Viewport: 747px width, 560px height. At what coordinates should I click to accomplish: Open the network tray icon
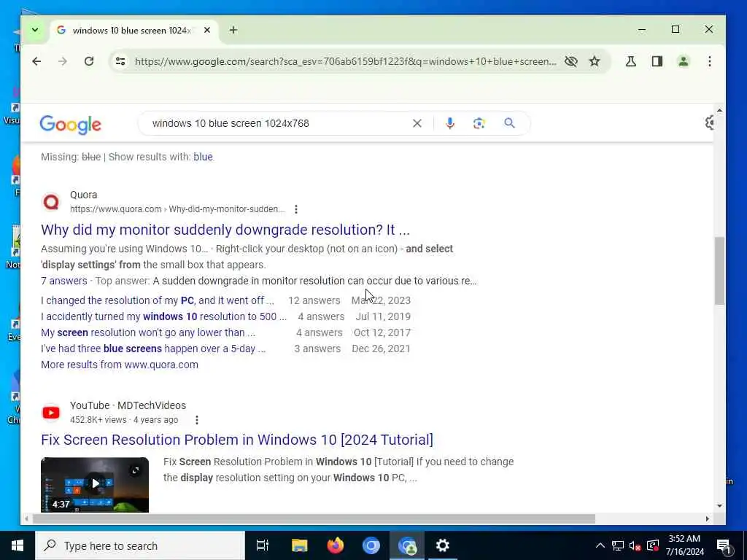617,545
